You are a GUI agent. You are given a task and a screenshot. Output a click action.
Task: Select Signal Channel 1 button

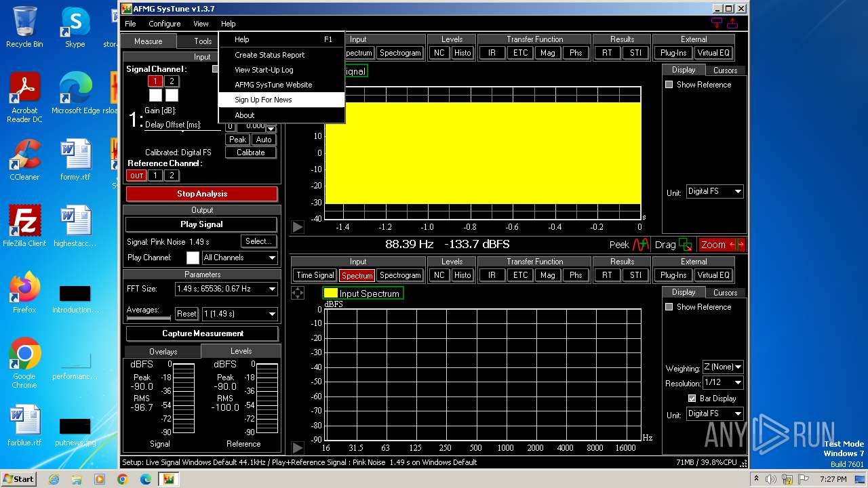(x=155, y=81)
